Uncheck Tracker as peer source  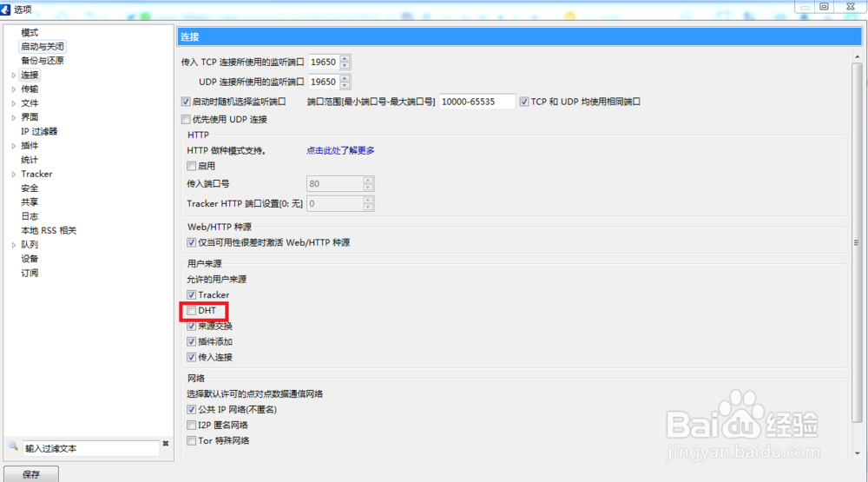pos(192,295)
